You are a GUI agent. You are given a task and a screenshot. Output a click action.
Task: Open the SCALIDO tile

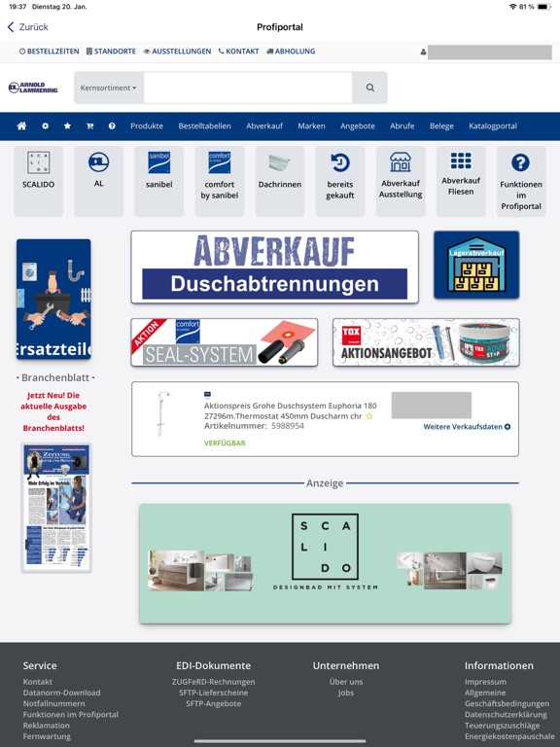[x=39, y=182]
